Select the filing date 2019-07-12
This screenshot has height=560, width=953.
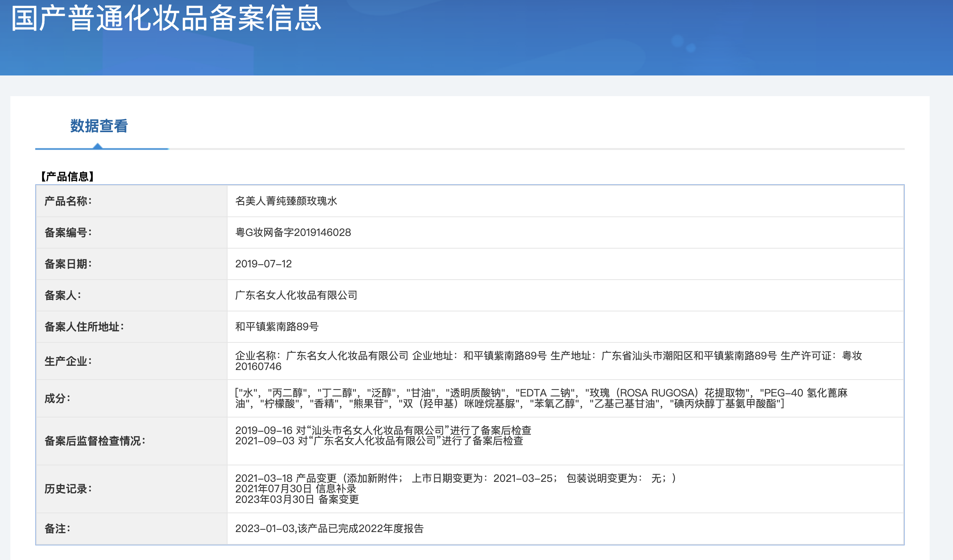[x=264, y=264]
